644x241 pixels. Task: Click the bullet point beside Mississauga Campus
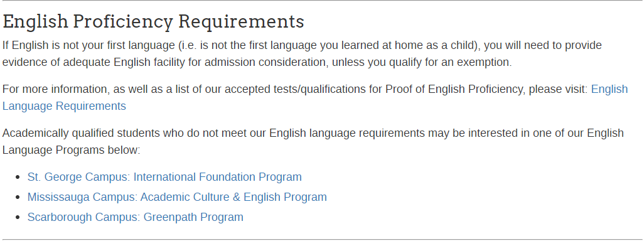(x=17, y=198)
